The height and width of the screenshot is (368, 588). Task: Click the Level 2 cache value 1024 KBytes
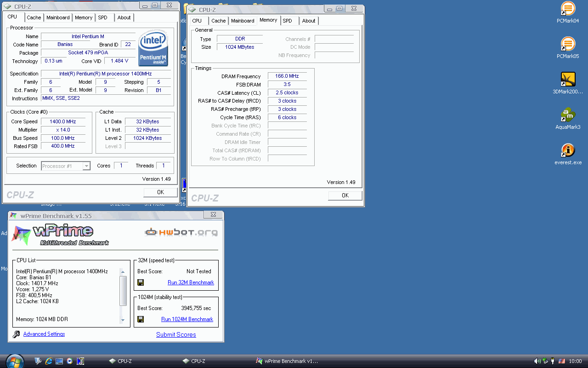pos(147,138)
